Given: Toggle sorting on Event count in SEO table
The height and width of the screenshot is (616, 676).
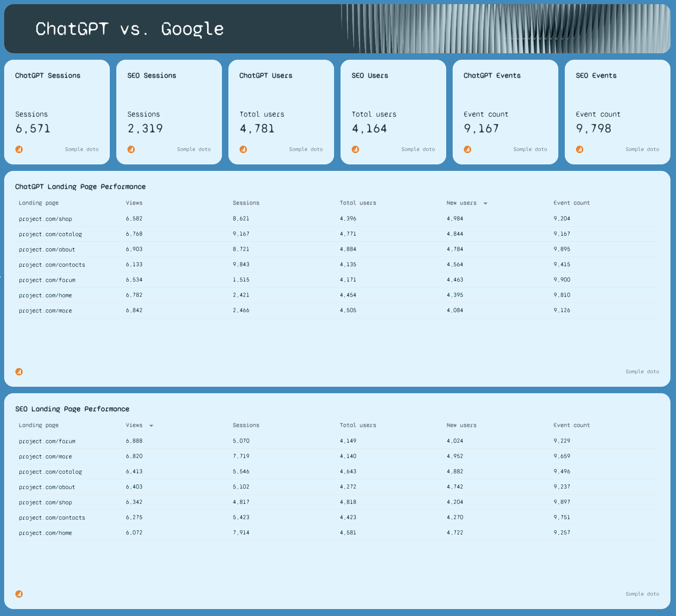Looking at the screenshot, I should point(572,425).
